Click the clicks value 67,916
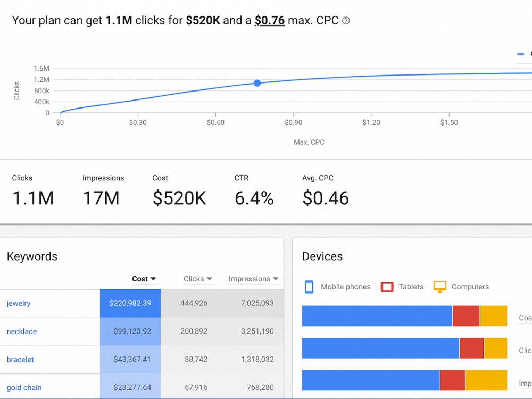The height and width of the screenshot is (399, 532). 196,387
